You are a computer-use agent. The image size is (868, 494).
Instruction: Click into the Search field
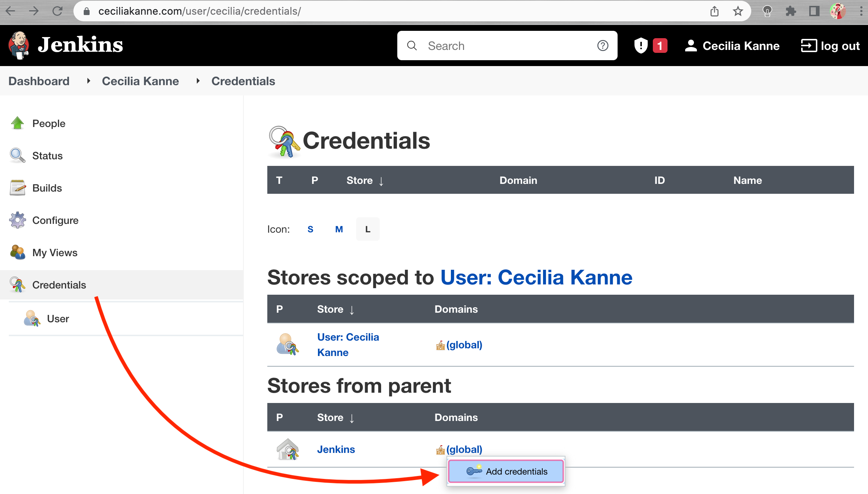click(507, 46)
